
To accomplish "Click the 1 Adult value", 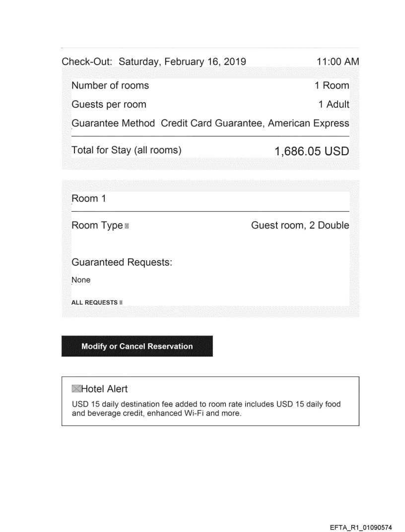I will coord(334,105).
